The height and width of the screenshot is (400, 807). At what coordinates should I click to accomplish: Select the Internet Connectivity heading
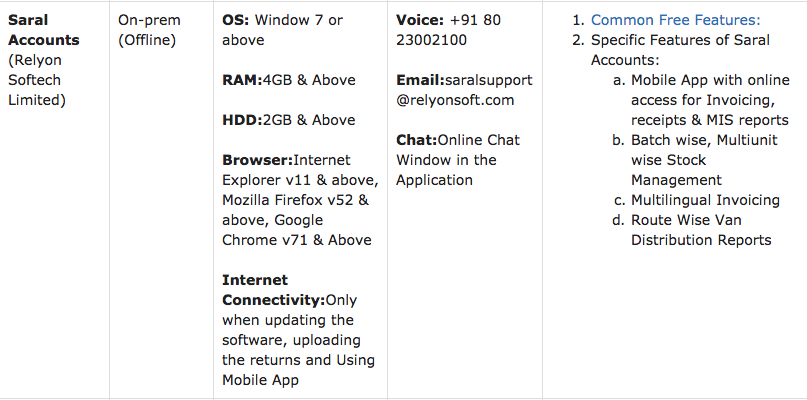click(x=274, y=290)
